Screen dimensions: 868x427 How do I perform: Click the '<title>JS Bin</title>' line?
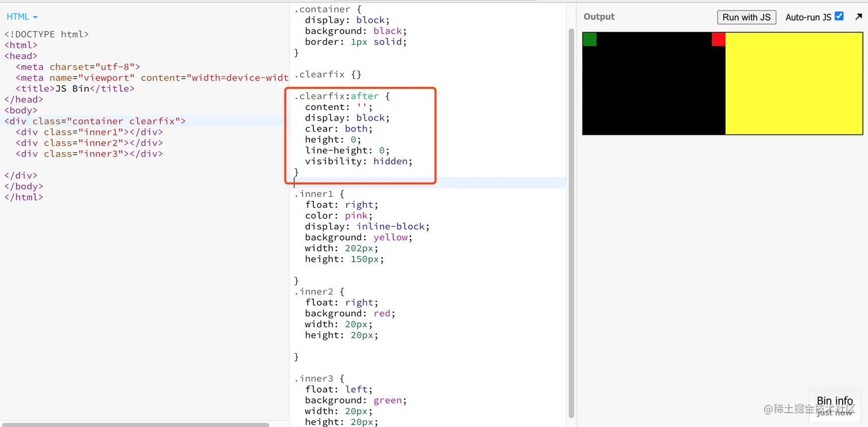75,89
